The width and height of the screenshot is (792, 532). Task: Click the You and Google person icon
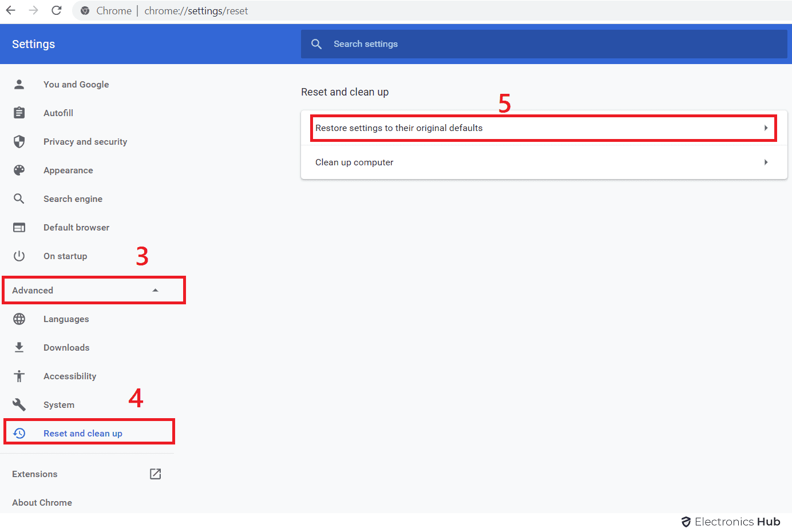(x=19, y=85)
